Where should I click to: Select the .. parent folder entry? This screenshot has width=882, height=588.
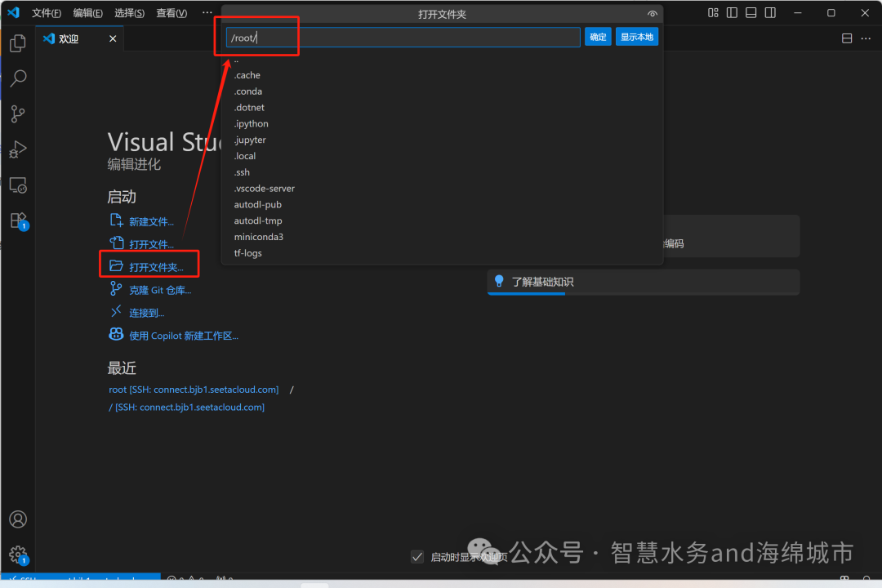pos(442,60)
